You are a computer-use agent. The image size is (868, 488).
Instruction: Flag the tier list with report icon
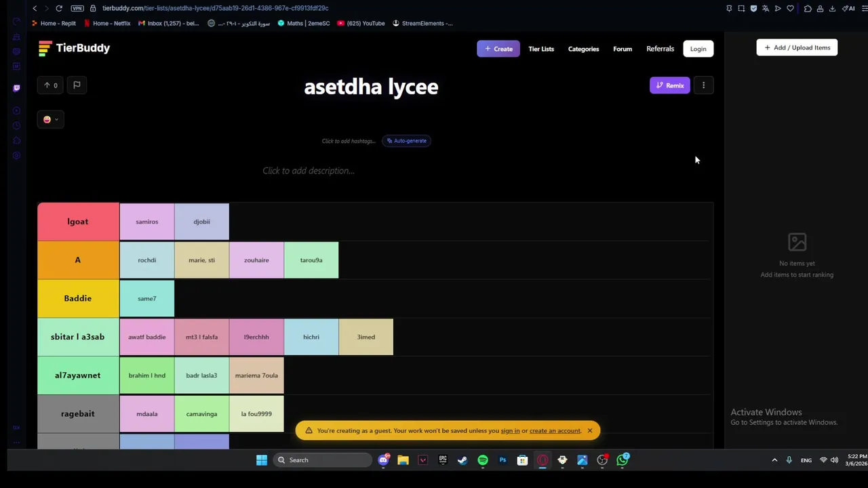tap(77, 85)
